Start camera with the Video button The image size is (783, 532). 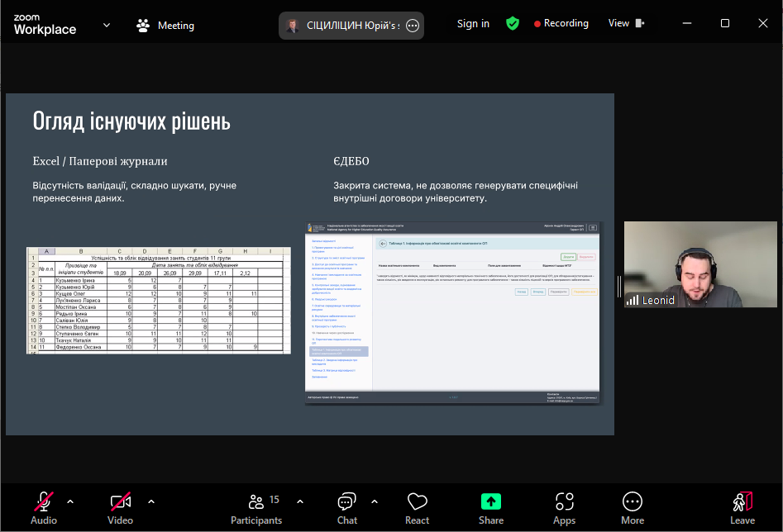tap(120, 506)
